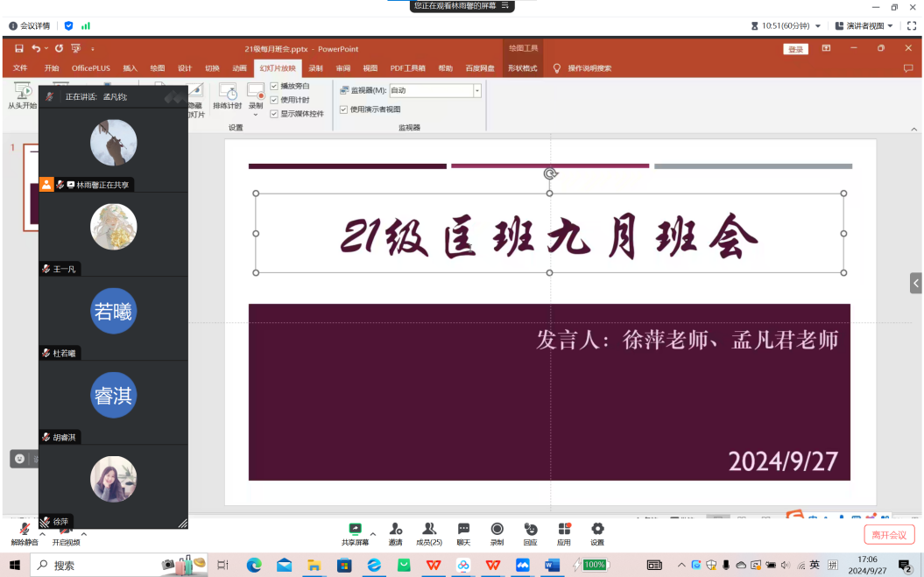Open the Insert (插入) ribbon tab
This screenshot has height=577, width=924.
click(130, 68)
